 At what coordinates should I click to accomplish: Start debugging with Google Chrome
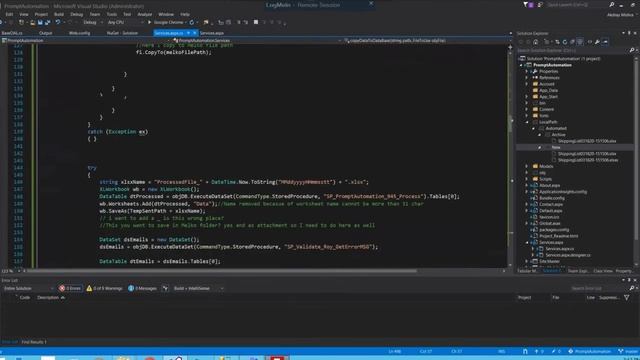[168, 22]
